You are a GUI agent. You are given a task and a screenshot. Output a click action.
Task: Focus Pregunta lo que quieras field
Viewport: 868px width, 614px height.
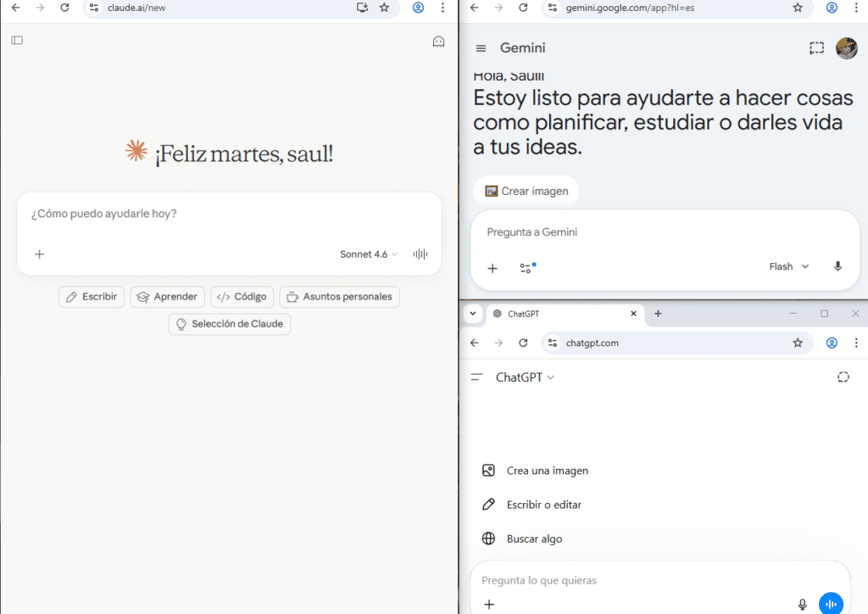659,580
